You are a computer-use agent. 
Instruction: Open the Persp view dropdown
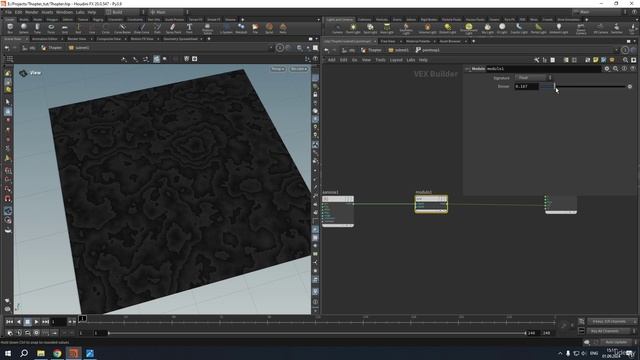[x=278, y=69]
